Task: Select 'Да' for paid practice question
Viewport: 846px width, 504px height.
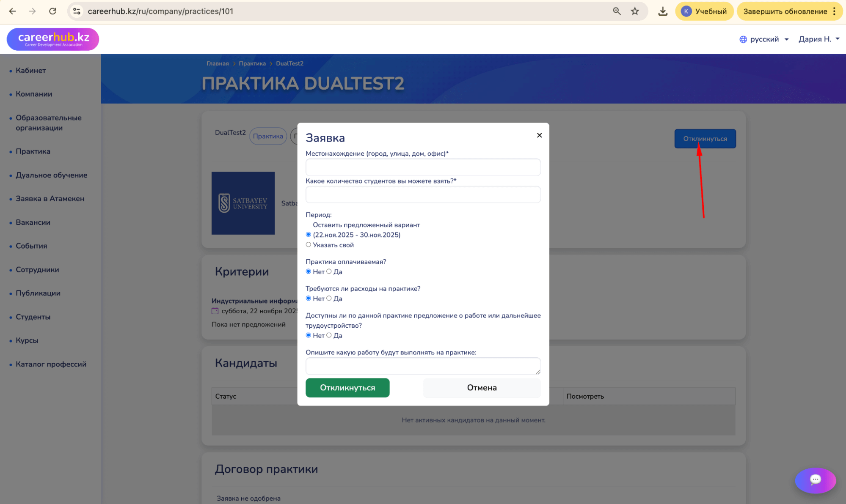Action: pos(329,271)
